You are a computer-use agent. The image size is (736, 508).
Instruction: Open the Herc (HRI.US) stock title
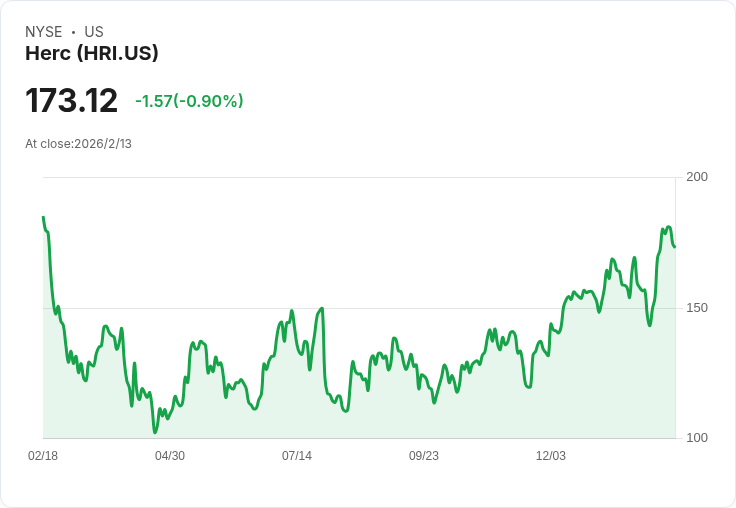click(92, 54)
